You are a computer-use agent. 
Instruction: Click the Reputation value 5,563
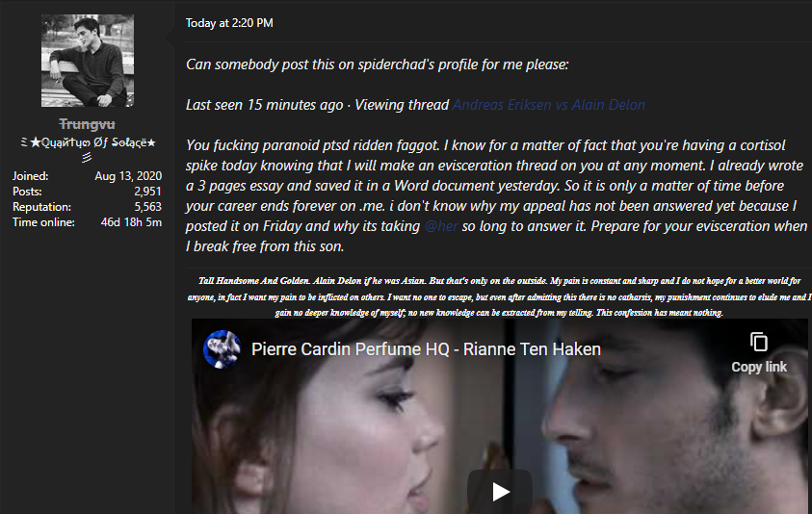[x=147, y=207]
